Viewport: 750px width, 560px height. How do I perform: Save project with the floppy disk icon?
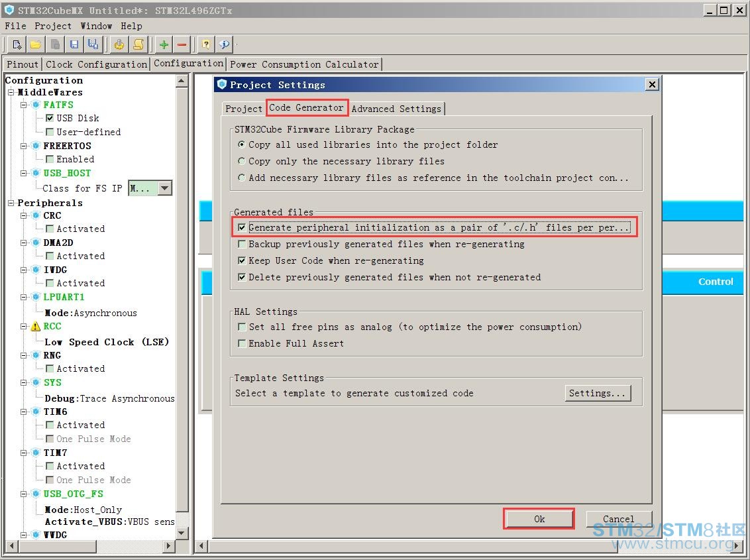74,45
